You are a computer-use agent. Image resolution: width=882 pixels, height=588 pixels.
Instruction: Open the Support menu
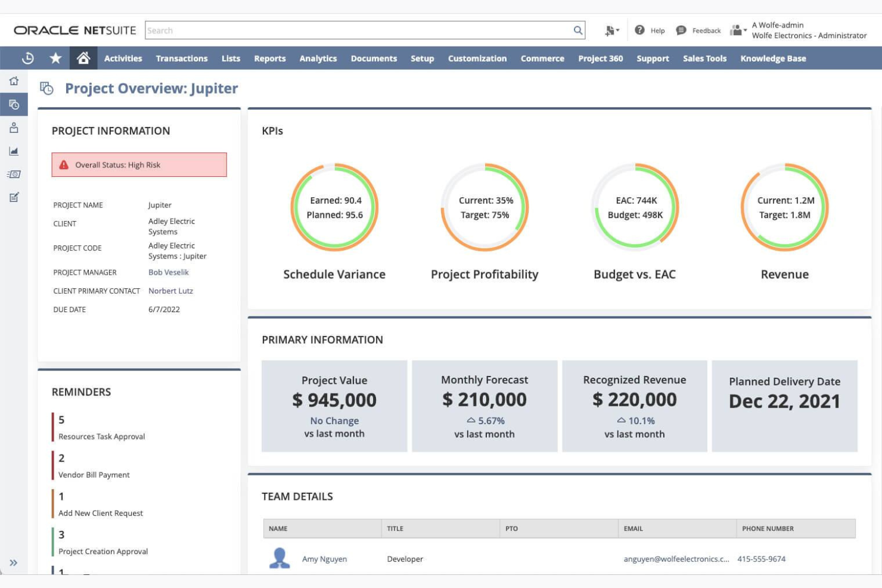pos(653,58)
